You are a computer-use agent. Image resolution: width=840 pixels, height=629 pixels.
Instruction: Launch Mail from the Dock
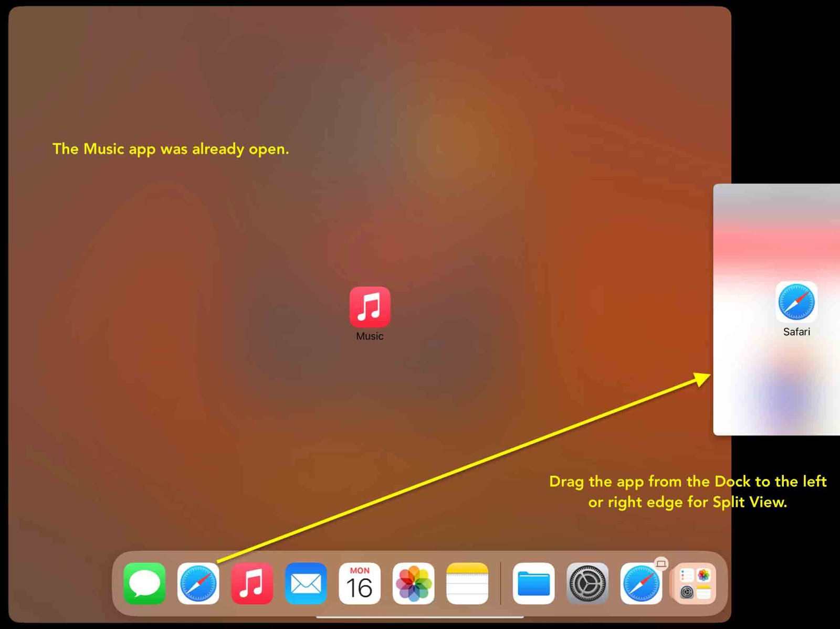pyautogui.click(x=306, y=583)
